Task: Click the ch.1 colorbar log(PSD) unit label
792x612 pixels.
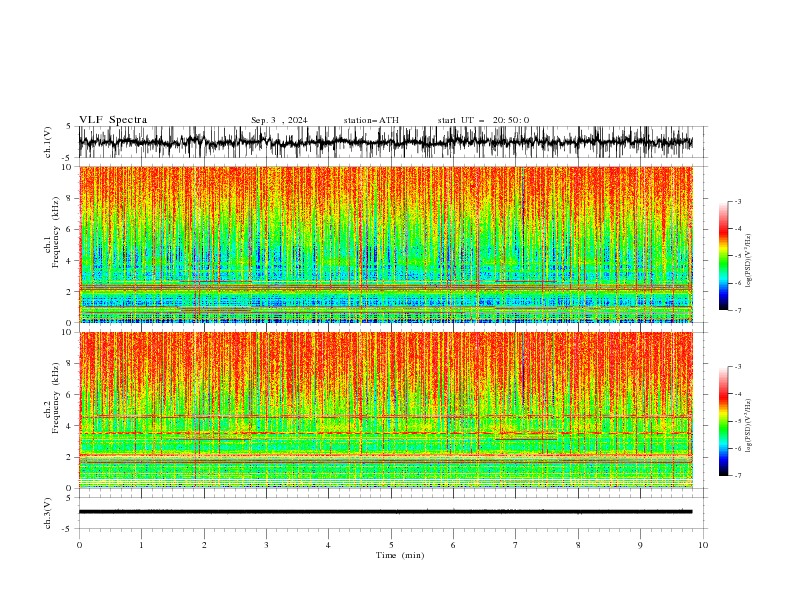Action: 749,261
